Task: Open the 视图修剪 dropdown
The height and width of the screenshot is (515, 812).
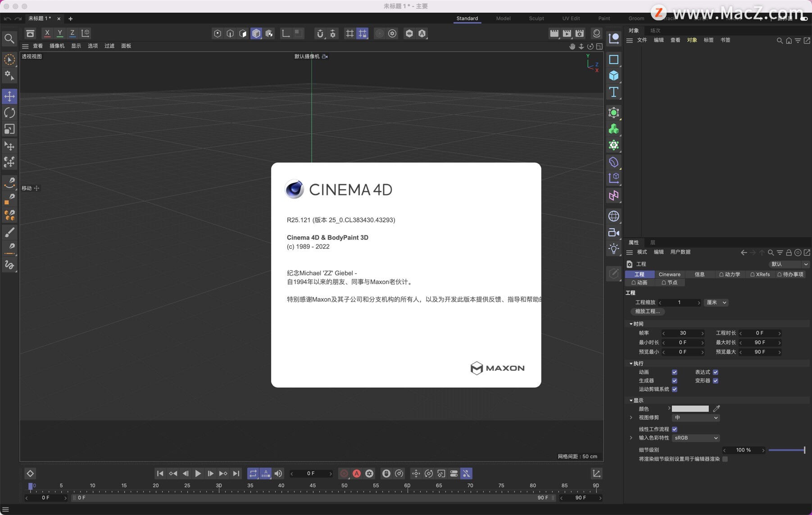Action: pos(696,418)
